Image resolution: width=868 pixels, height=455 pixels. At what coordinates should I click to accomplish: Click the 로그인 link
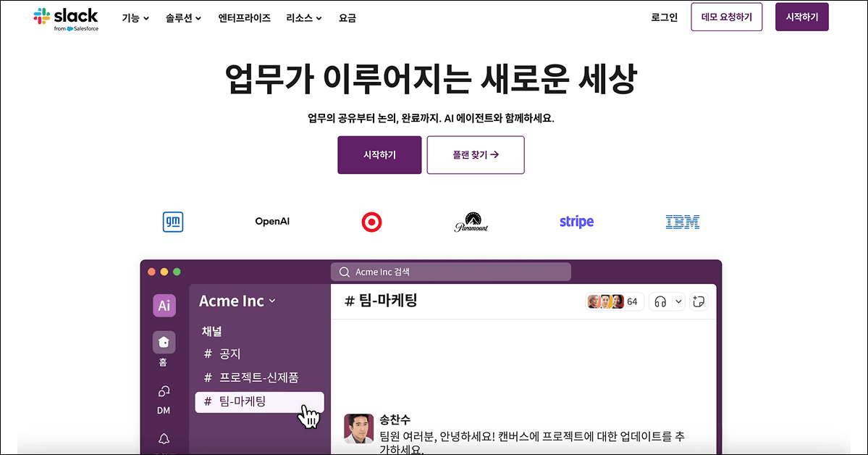665,17
